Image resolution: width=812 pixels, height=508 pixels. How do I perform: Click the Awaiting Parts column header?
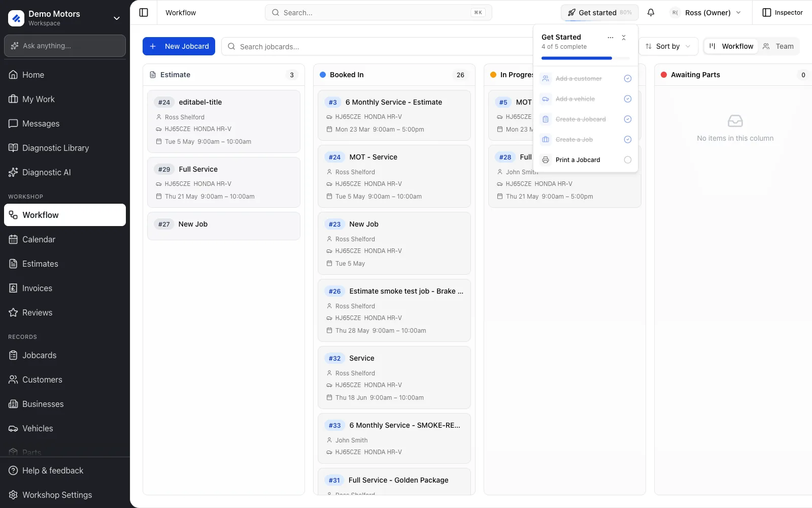click(x=733, y=75)
